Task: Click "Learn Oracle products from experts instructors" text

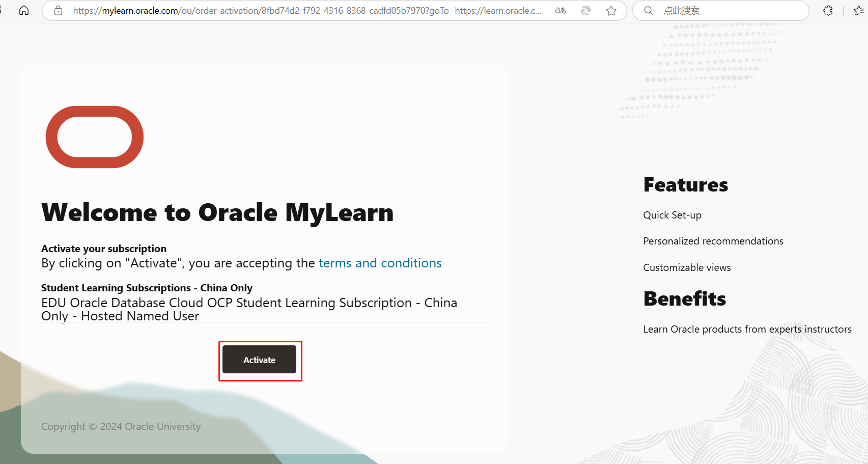Action: coord(747,329)
